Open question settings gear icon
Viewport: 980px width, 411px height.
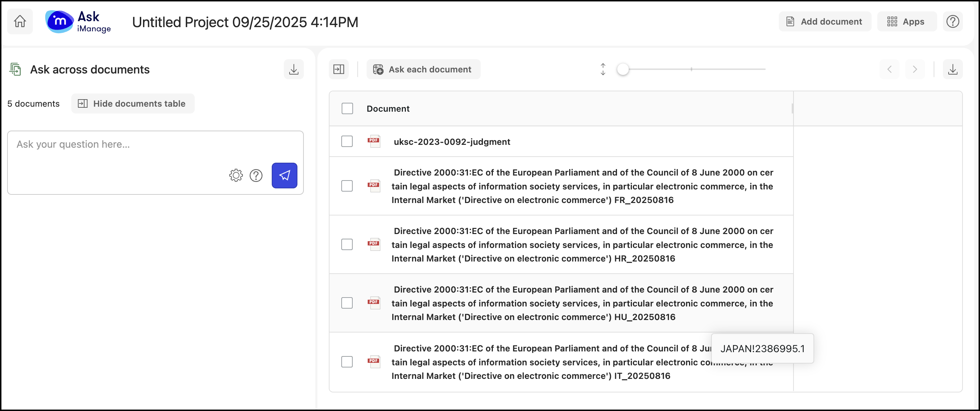[236, 175]
